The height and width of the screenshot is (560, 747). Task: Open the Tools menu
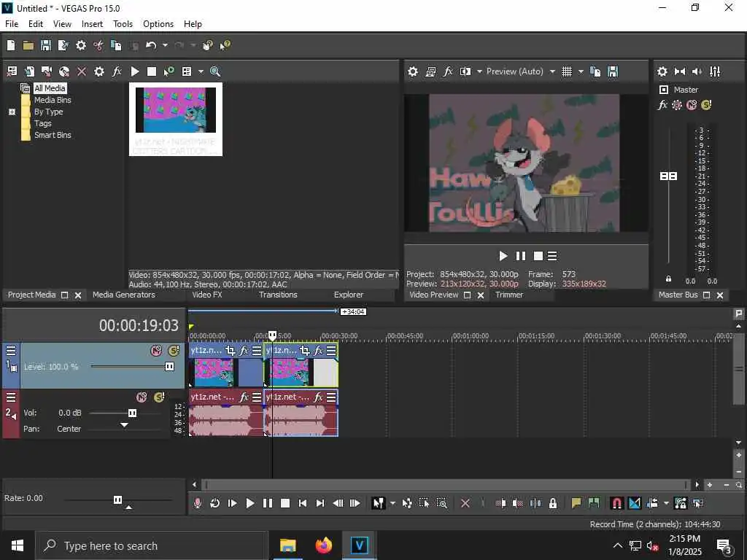coord(123,24)
